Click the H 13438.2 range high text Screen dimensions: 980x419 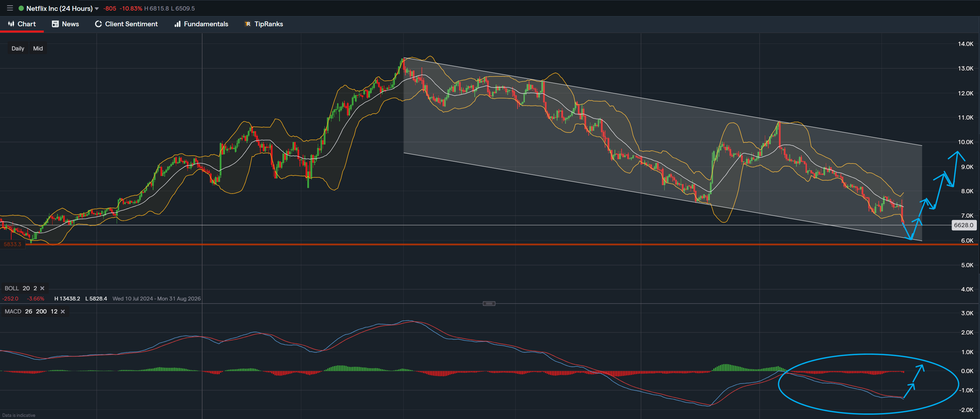pyautogui.click(x=67, y=299)
